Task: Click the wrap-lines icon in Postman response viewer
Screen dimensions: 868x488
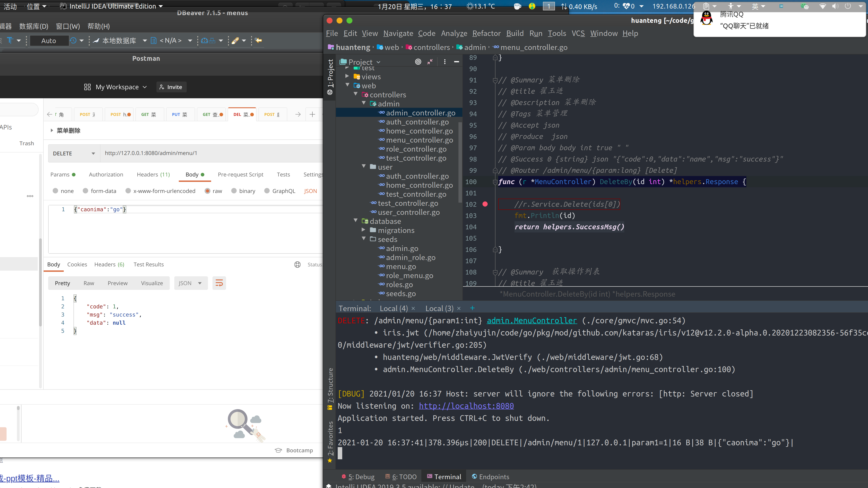Action: tap(219, 283)
